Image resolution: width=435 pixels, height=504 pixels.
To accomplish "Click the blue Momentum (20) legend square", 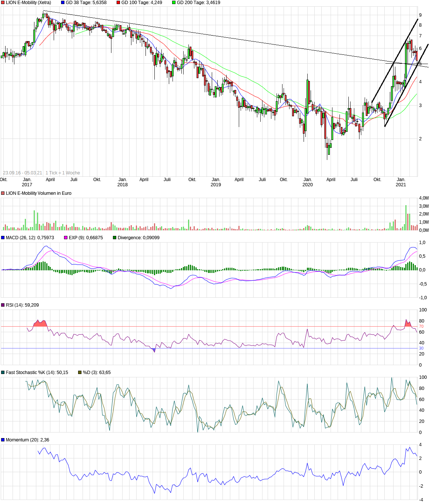I will click(x=3, y=440).
